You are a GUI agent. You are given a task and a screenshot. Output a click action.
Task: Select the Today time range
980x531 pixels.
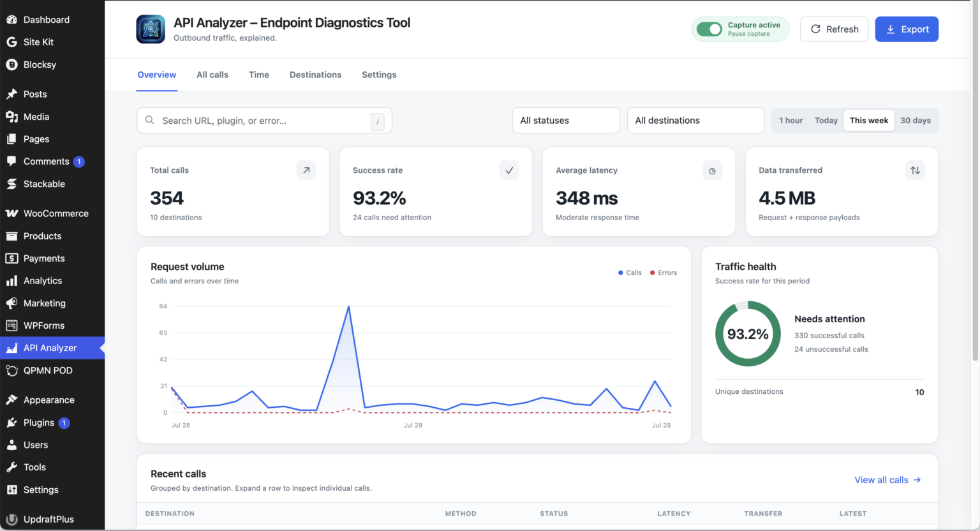point(826,121)
